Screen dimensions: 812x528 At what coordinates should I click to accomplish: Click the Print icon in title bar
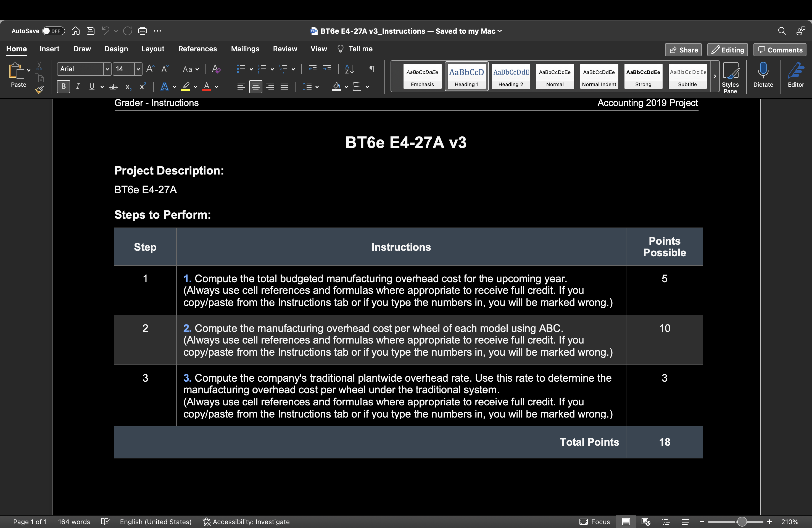[142, 31]
